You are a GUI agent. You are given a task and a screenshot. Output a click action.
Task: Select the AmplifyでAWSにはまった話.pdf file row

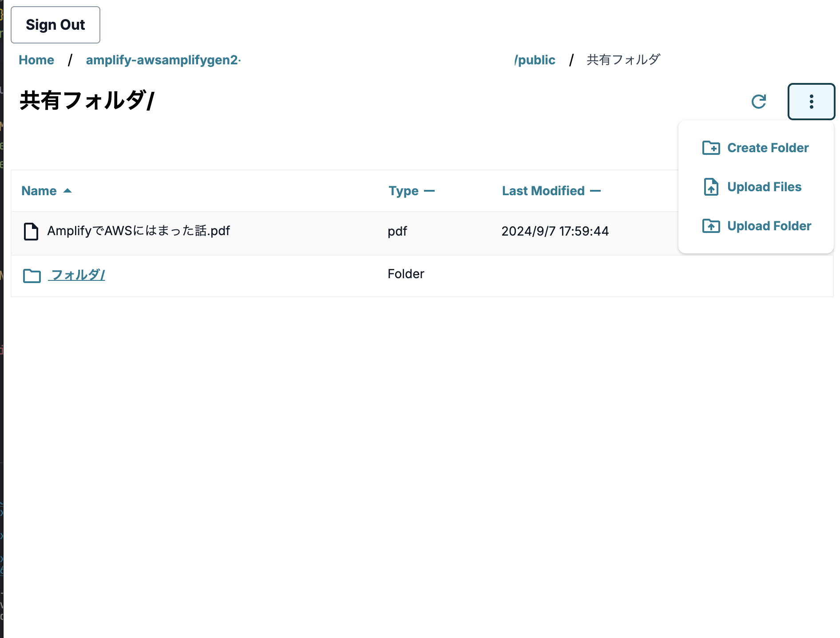pos(139,231)
